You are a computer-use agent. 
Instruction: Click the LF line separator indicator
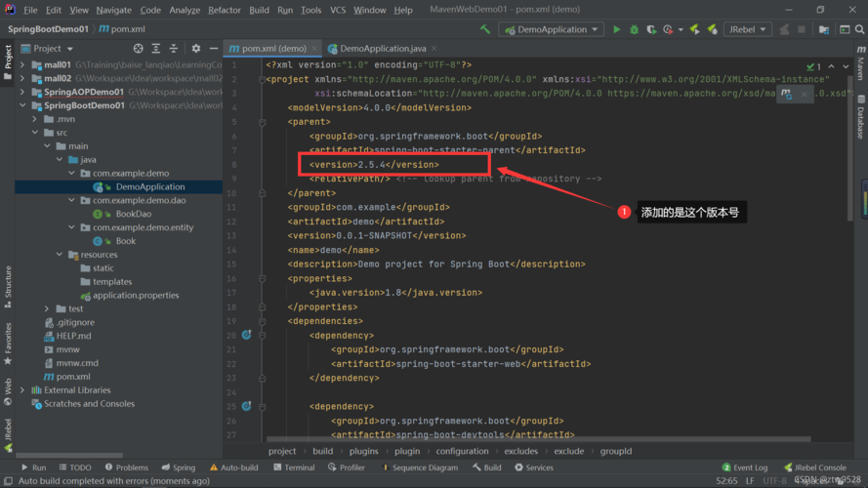(750, 481)
